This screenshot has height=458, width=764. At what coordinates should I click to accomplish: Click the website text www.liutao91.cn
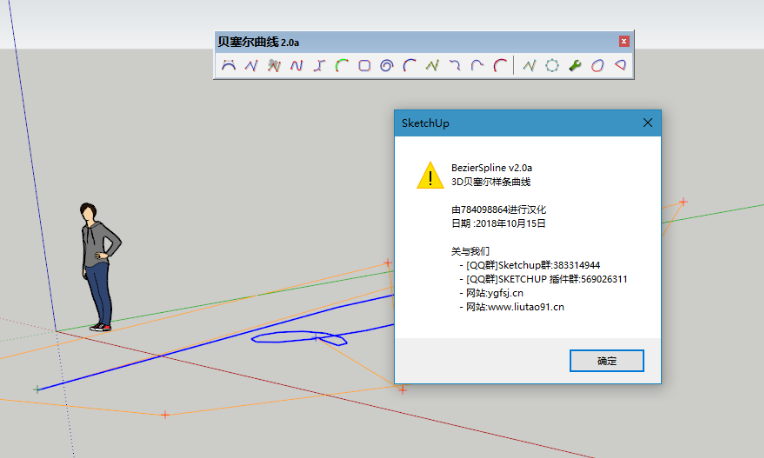pos(526,307)
